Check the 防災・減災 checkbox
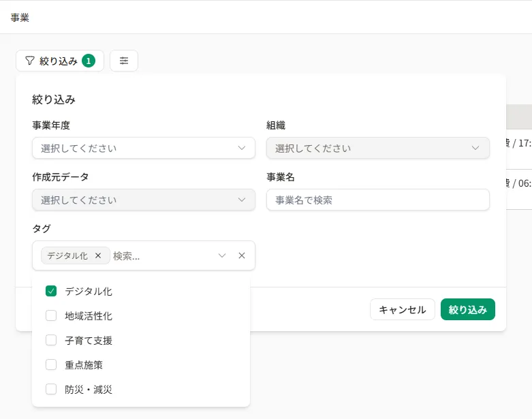This screenshot has width=532, height=419. 51,389
